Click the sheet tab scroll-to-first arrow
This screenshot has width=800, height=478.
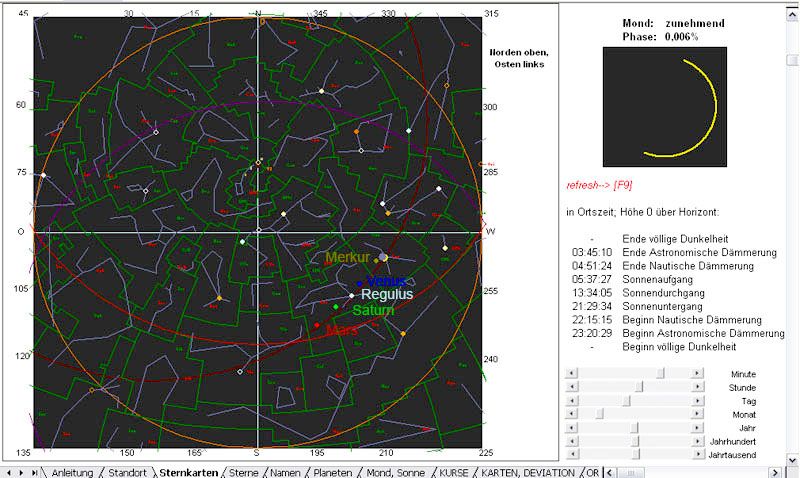point(9,472)
